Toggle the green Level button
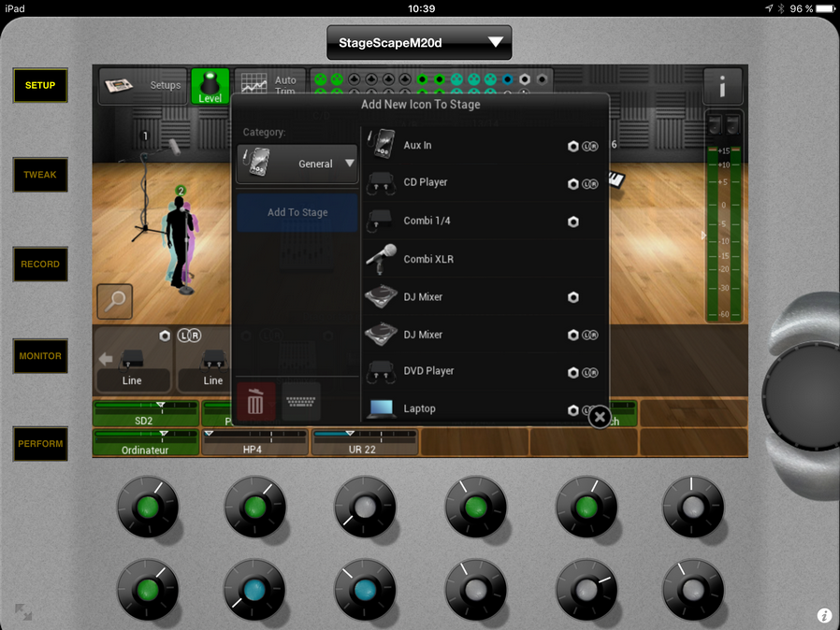Image resolution: width=840 pixels, height=630 pixels. [x=210, y=86]
